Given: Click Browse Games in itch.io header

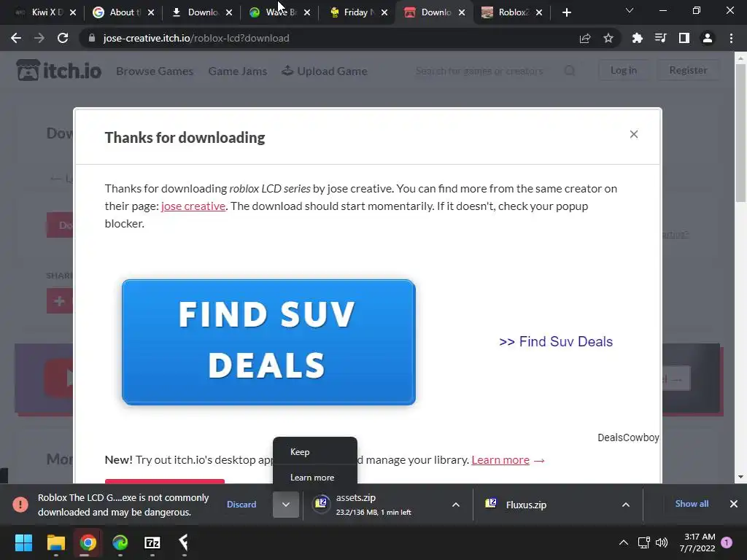Looking at the screenshot, I should tap(155, 71).
